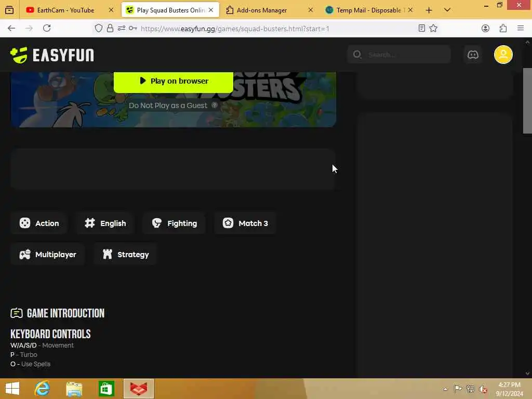Click the search magnifier icon
532x399 pixels.
(357, 54)
